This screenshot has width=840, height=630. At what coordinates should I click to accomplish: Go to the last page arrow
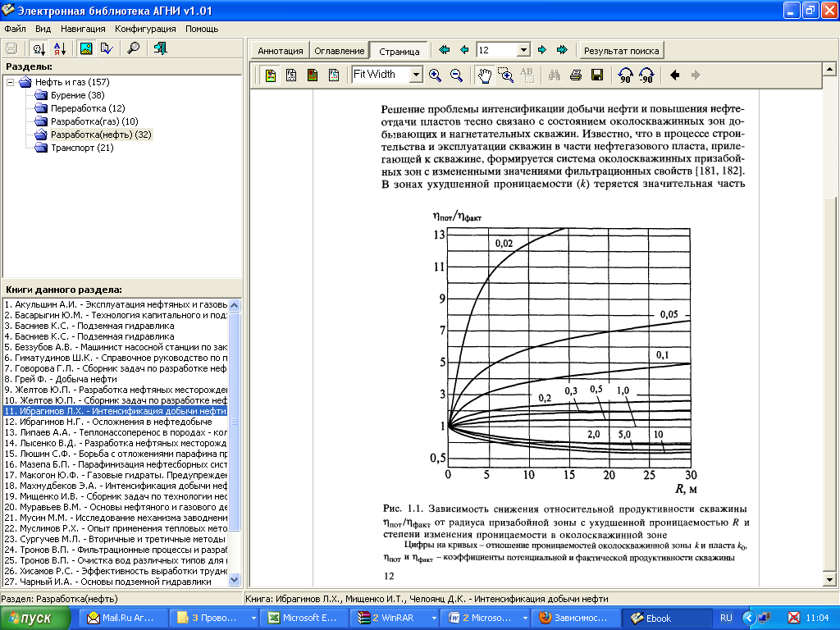[x=562, y=50]
